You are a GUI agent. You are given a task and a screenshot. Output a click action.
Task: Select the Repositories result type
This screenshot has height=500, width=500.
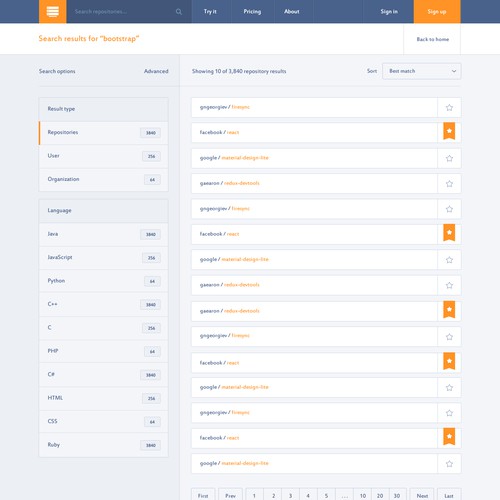click(104, 133)
